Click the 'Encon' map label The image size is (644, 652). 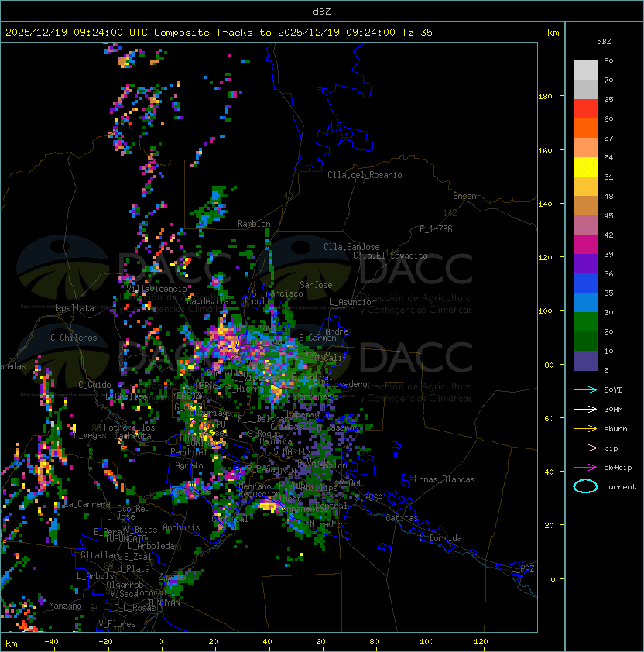point(464,196)
